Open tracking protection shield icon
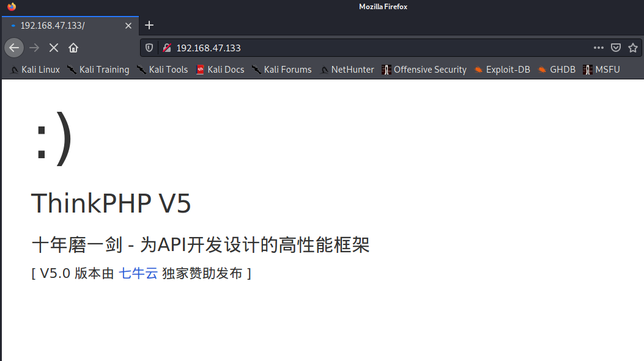 click(x=149, y=48)
